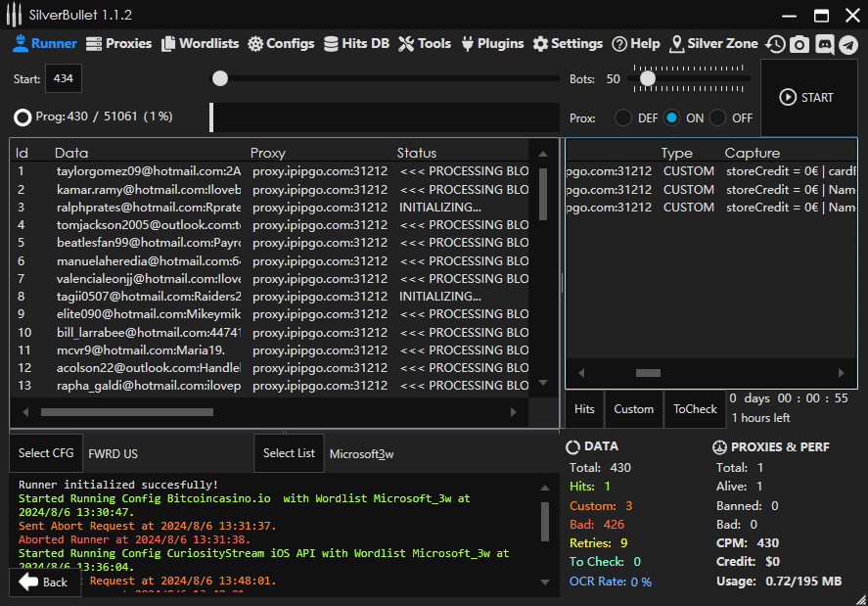Open the Hits DB section
Screen dimensions: 868x606
[x=356, y=43]
